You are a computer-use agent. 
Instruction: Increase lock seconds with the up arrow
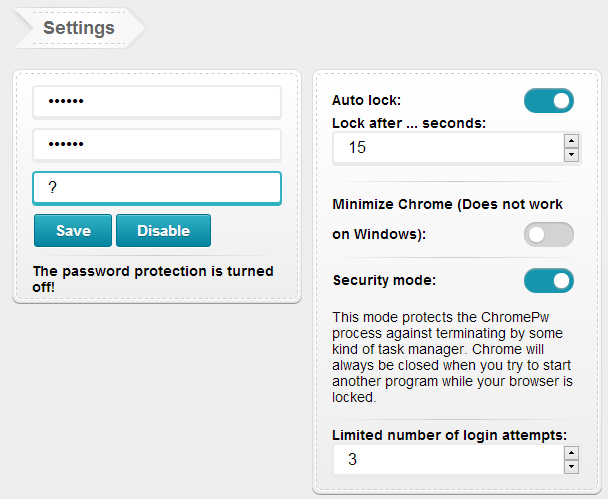[x=571, y=141]
